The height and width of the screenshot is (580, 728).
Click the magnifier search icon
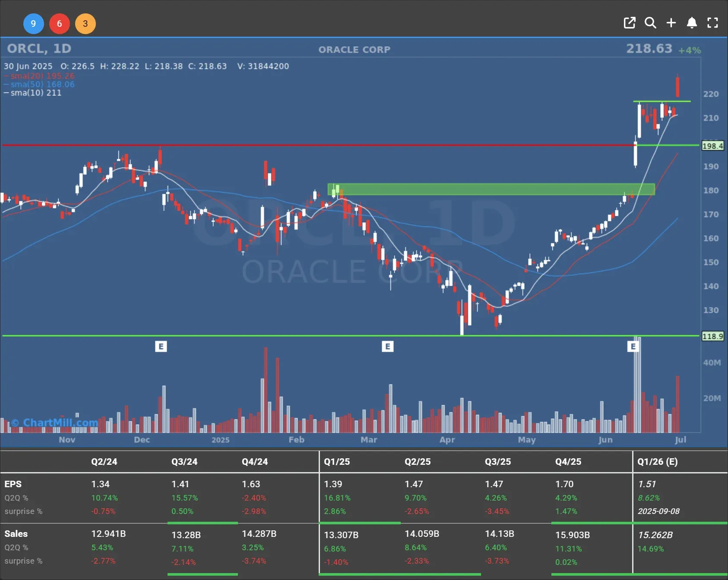(x=650, y=23)
